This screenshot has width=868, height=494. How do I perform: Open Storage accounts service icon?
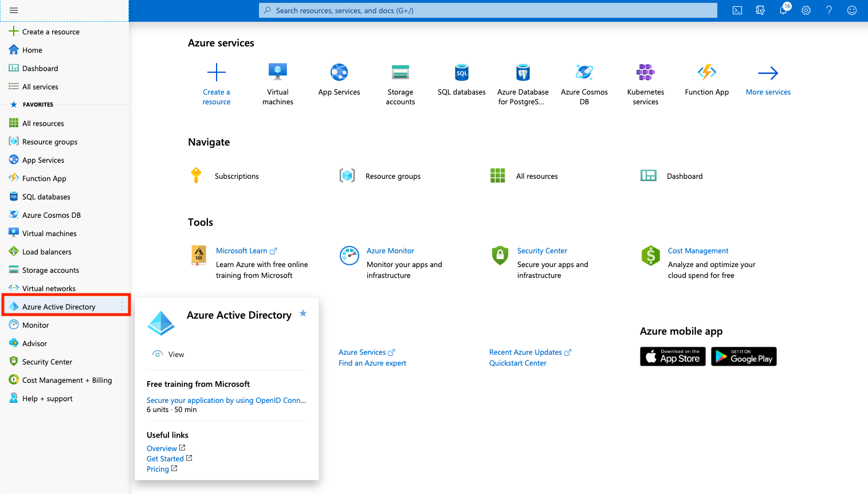point(400,72)
